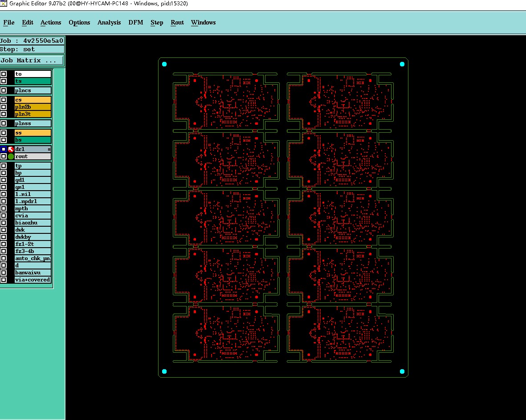Click the bottom-right cyan tooling hole

[x=402, y=371]
